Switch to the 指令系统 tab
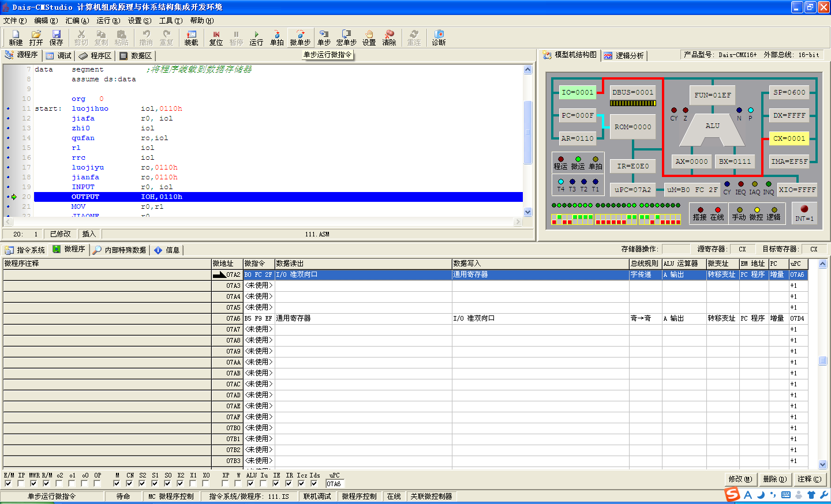Viewport: 831px width, 504px height. coord(25,250)
